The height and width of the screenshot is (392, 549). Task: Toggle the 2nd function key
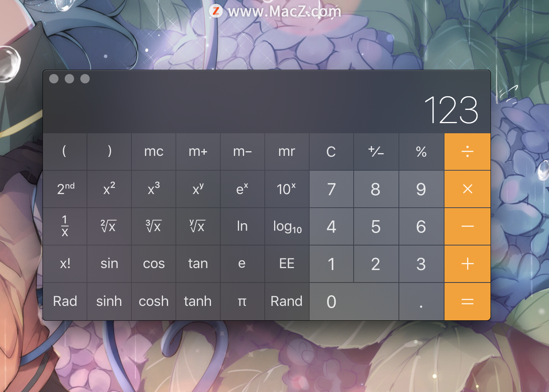tap(65, 189)
